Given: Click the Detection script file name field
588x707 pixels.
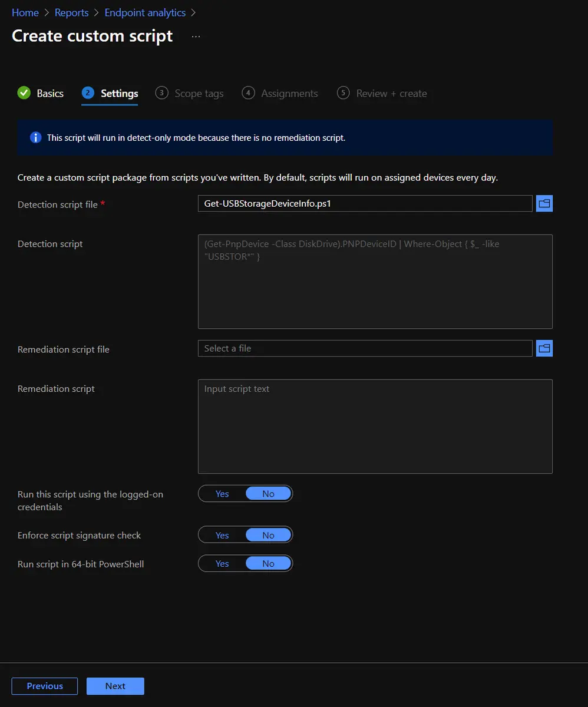Looking at the screenshot, I should tap(365, 204).
